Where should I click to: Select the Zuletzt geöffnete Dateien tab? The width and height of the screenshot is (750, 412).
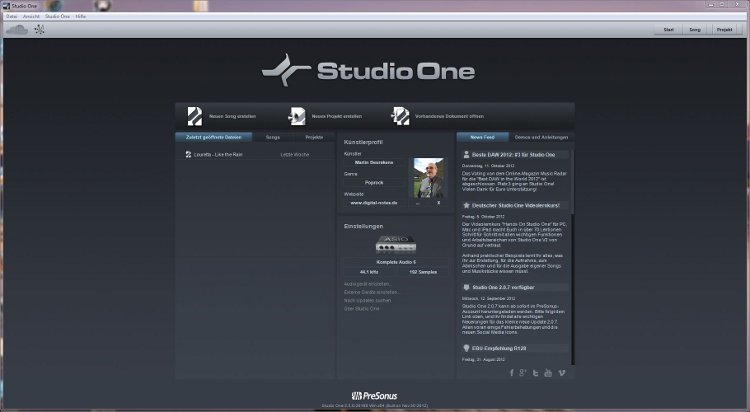[214, 137]
